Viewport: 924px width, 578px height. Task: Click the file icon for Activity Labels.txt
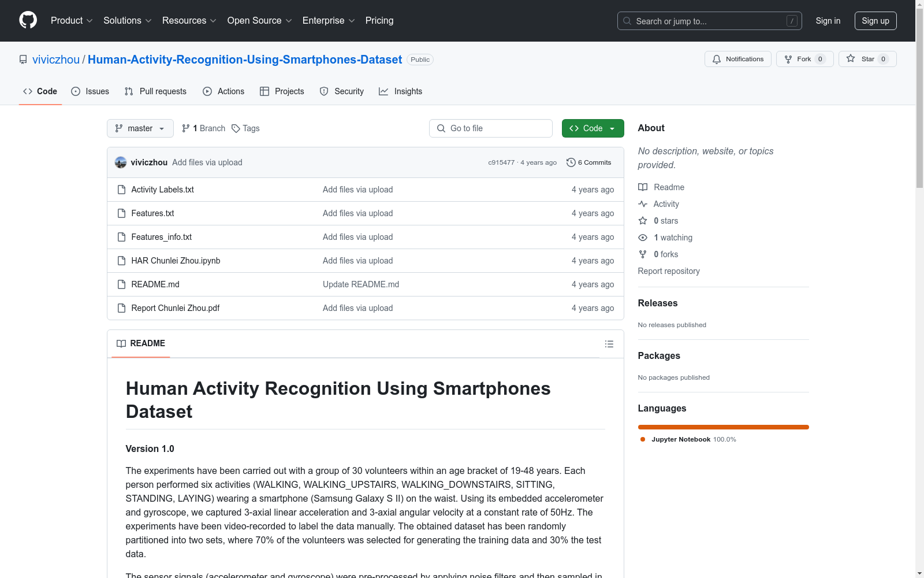(x=121, y=190)
